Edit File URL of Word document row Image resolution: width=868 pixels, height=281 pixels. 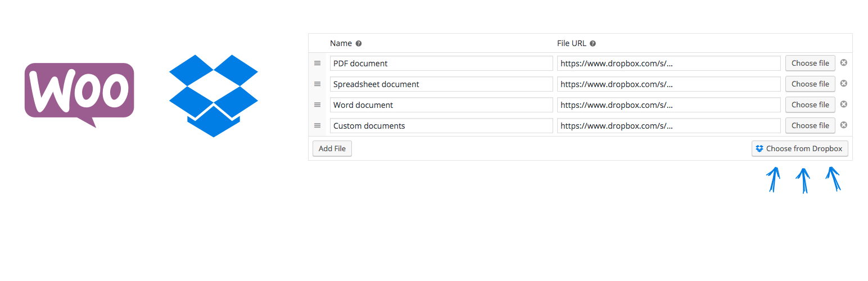coord(669,105)
